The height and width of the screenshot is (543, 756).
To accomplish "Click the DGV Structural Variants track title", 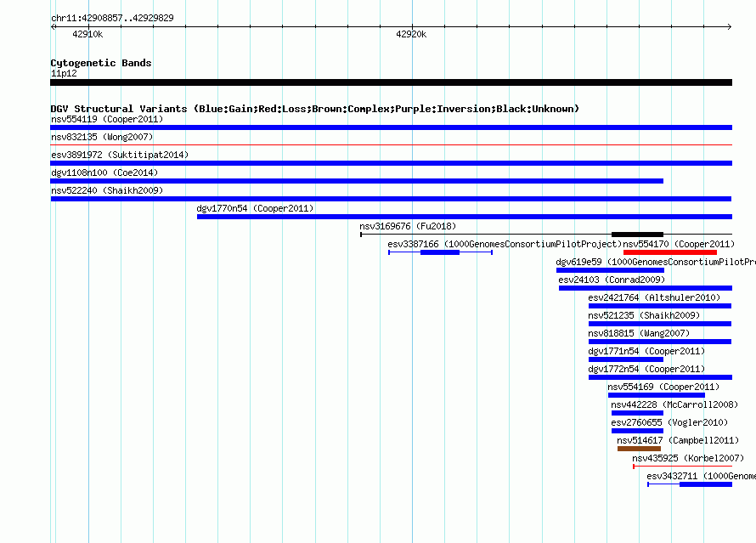I will pos(315,109).
